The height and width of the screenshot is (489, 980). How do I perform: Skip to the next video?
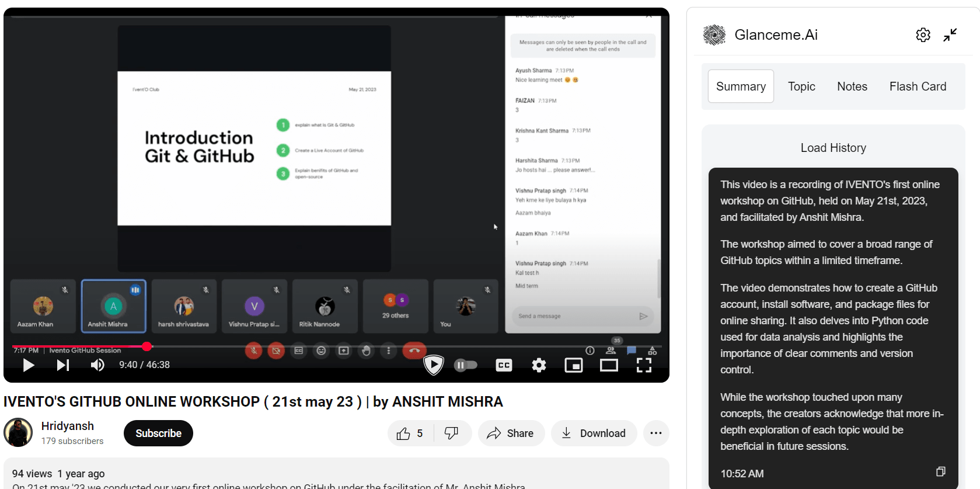click(x=62, y=365)
